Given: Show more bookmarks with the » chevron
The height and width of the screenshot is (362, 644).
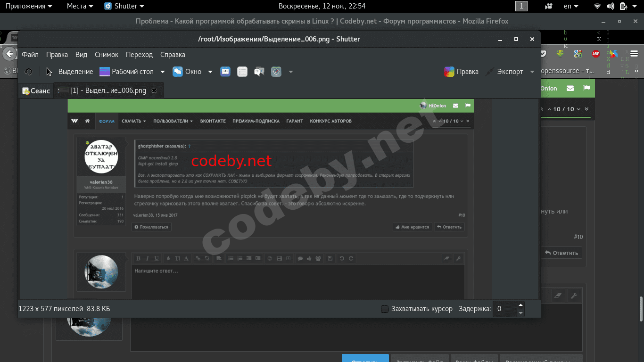Looking at the screenshot, I should (636, 71).
